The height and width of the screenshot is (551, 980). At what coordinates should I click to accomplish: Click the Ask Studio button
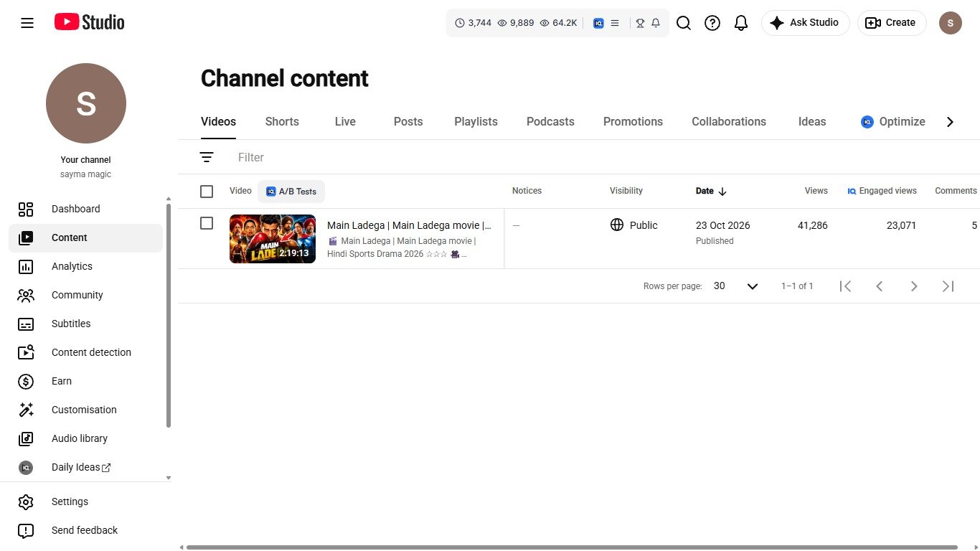pos(805,23)
